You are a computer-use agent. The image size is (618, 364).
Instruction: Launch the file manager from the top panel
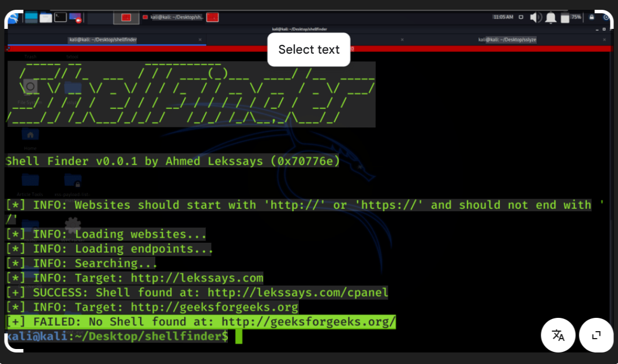[46, 18]
